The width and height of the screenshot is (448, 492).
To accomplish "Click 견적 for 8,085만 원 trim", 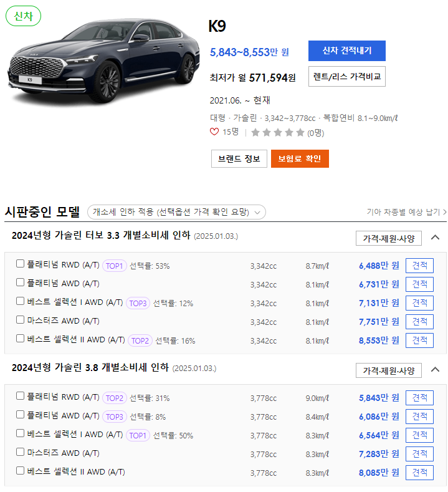I will pos(419,473).
